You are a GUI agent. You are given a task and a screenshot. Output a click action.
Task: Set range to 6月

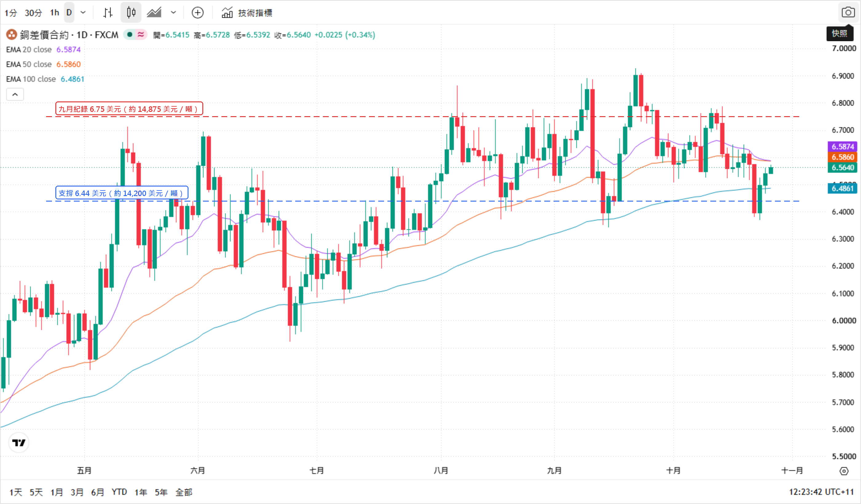(x=97, y=492)
